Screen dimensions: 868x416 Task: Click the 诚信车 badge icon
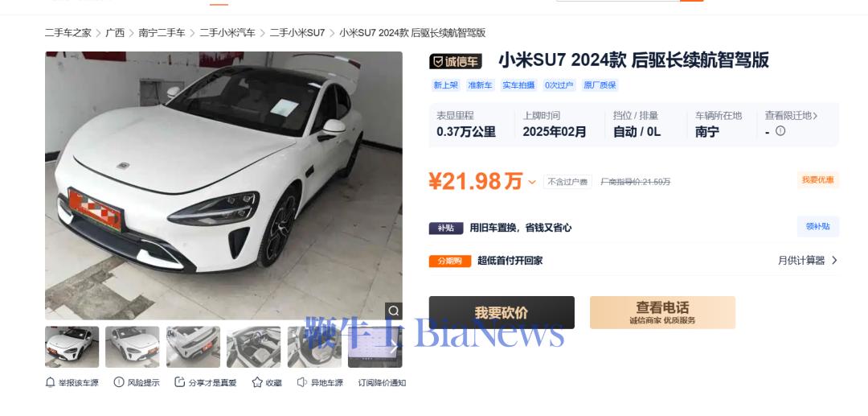coord(456,61)
